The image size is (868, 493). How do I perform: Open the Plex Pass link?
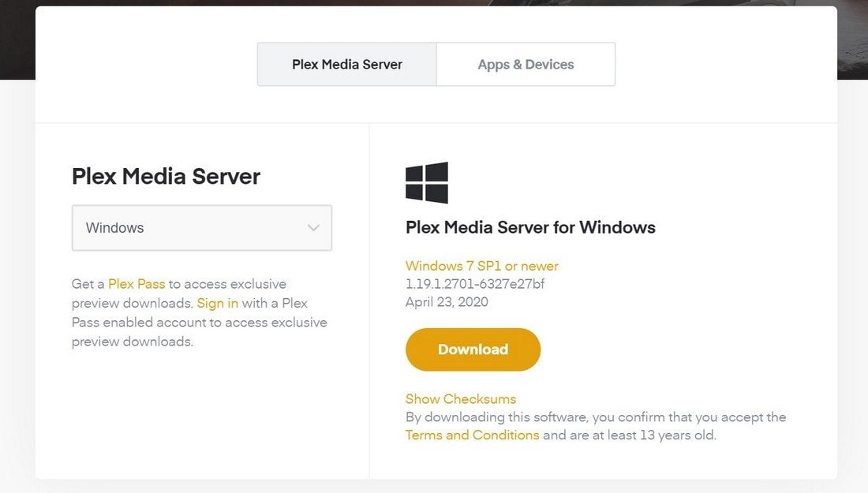137,284
